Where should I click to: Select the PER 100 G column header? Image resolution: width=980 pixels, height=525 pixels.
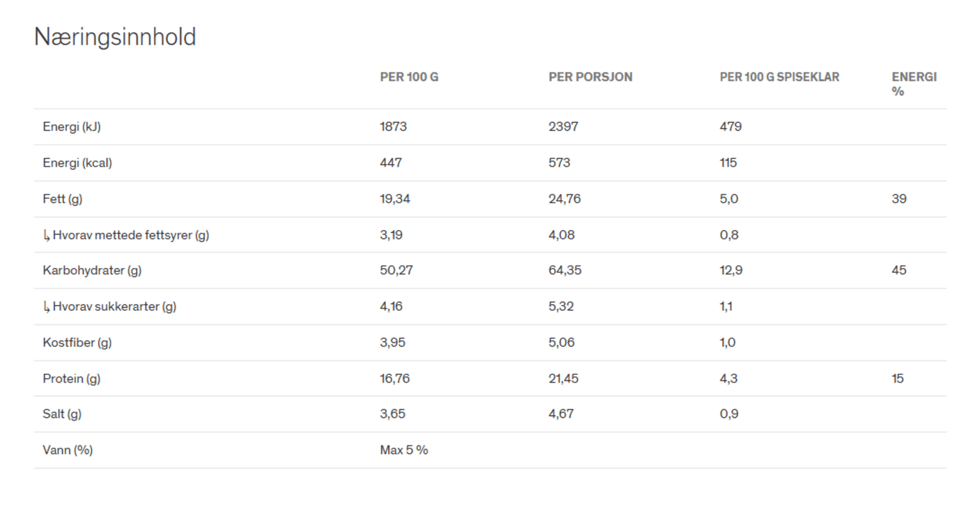[x=409, y=77]
